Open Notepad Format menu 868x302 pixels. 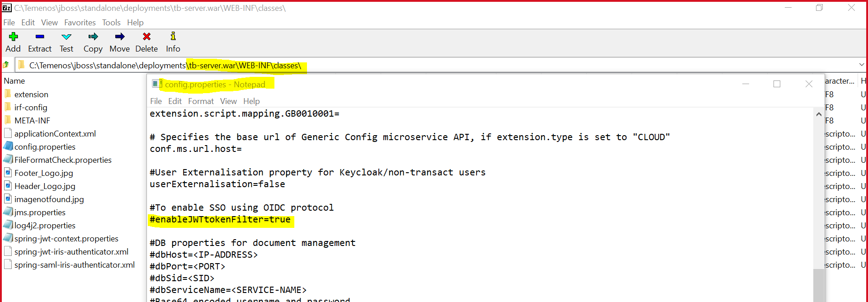pyautogui.click(x=201, y=101)
